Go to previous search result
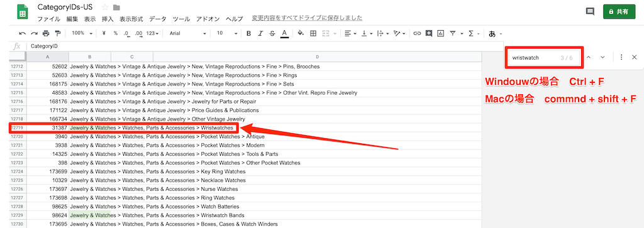 (x=589, y=57)
